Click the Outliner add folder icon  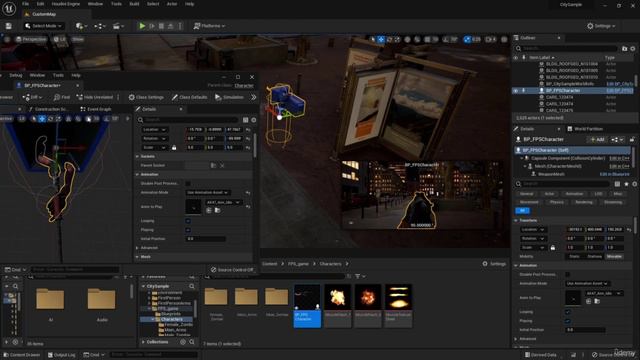coord(624,49)
